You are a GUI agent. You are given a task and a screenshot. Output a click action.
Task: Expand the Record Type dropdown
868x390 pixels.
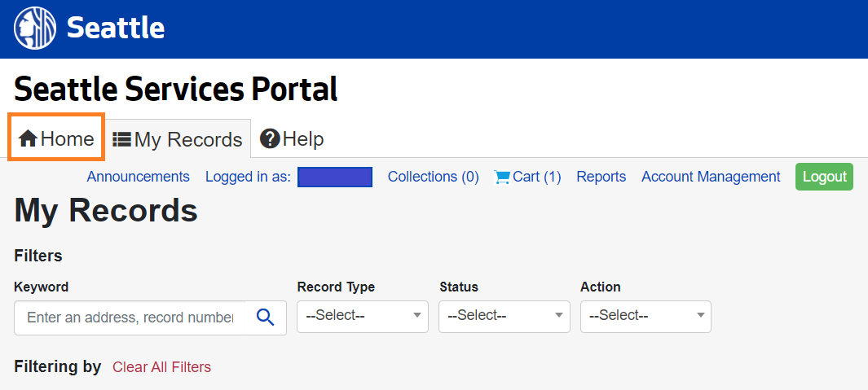coord(362,316)
